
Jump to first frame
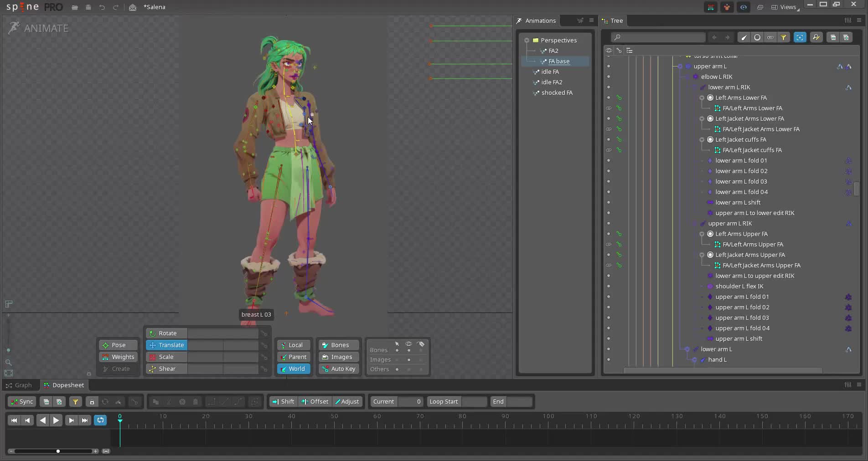(x=14, y=420)
